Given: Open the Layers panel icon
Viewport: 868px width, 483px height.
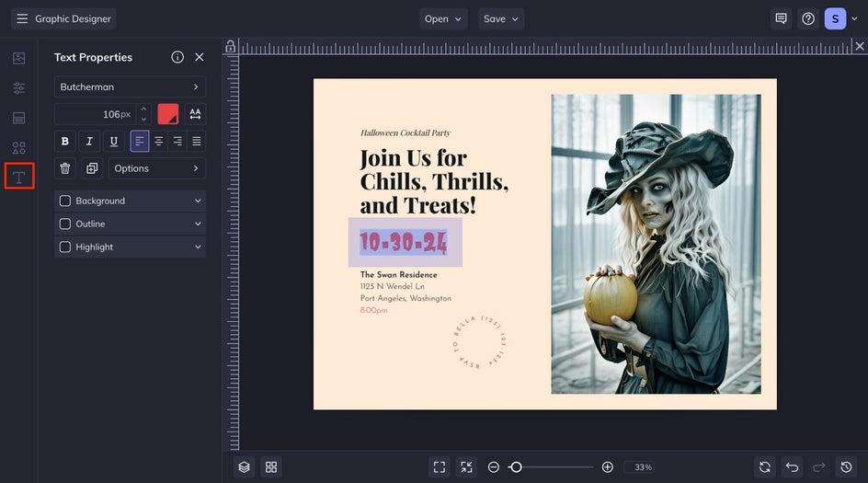Looking at the screenshot, I should (245, 467).
